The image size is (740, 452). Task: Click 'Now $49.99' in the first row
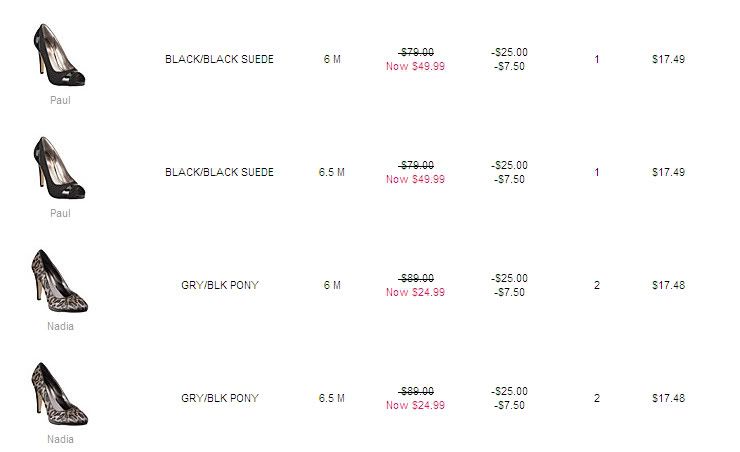pos(415,67)
